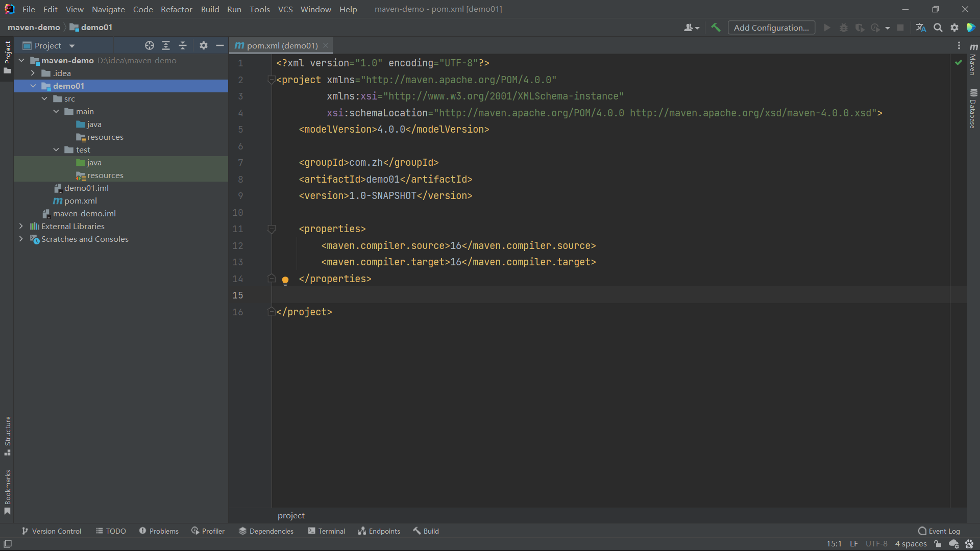Open the Tools menu
This screenshot has height=551, width=980.
[259, 9]
